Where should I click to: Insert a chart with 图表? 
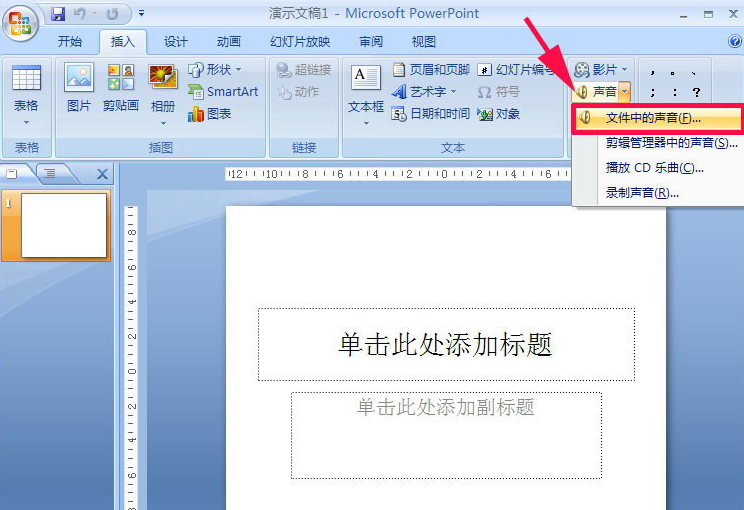(210, 114)
